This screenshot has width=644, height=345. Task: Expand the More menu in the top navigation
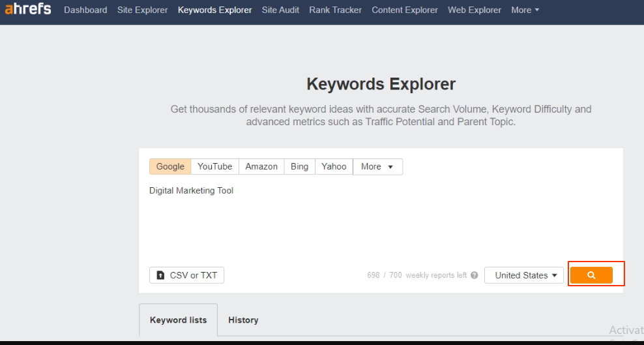pos(525,10)
